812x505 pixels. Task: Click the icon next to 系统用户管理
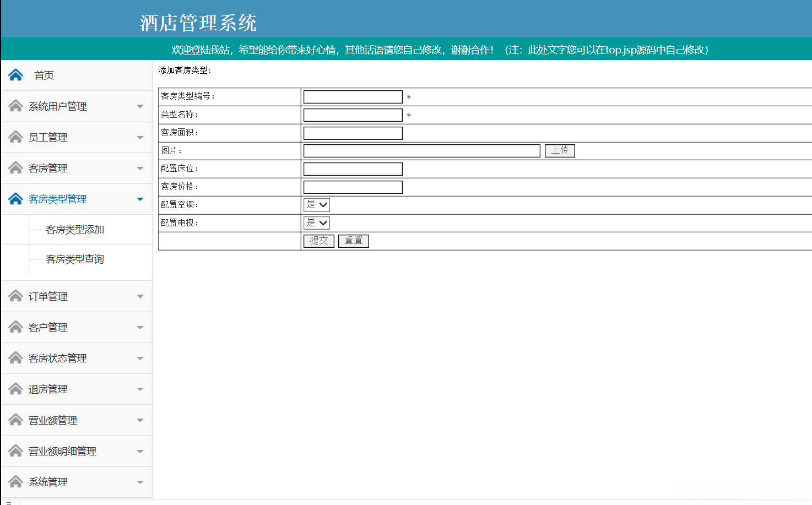click(15, 106)
